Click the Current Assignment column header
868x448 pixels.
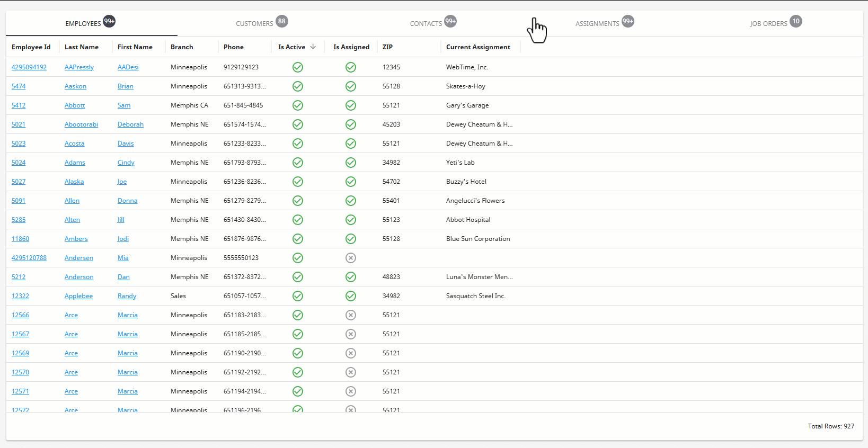[x=478, y=47]
